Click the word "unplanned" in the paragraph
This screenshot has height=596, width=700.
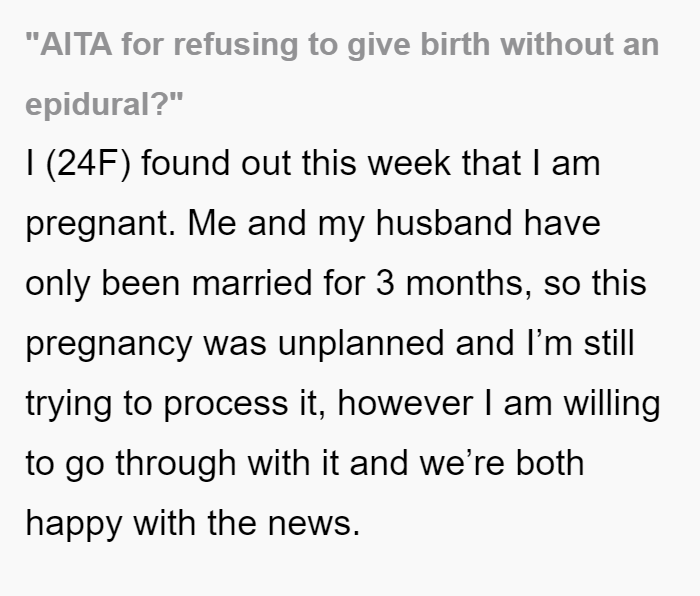[361, 345]
